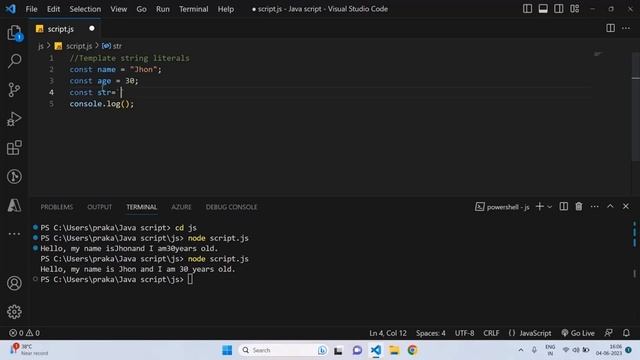
Task: Select the TERMINAL tab
Action: coord(142,207)
